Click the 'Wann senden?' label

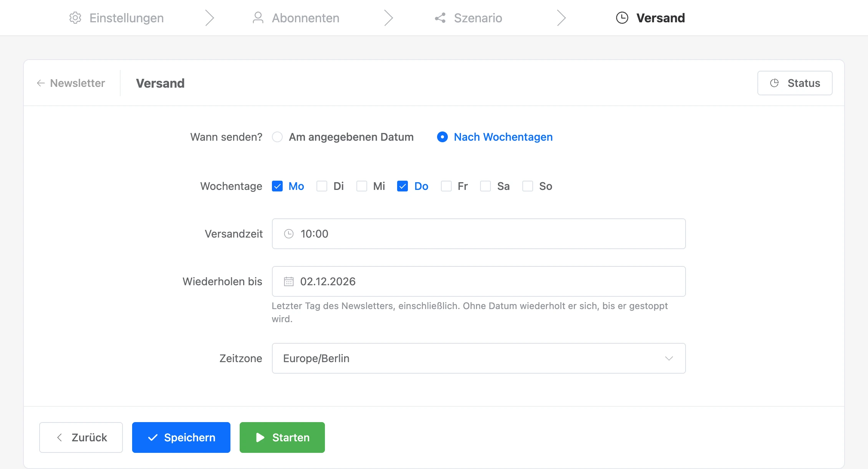pyautogui.click(x=226, y=137)
